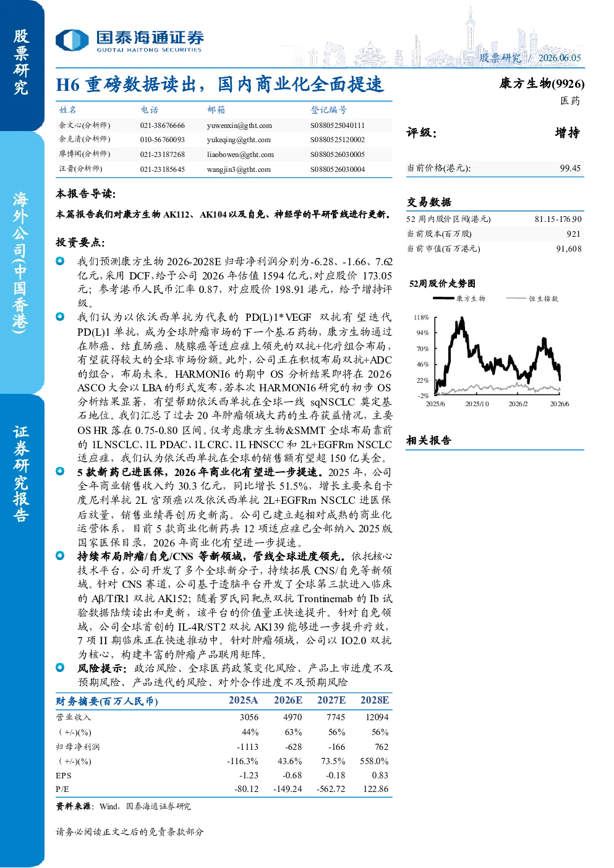Click 2028E net profit growth 558.0%

click(x=374, y=761)
